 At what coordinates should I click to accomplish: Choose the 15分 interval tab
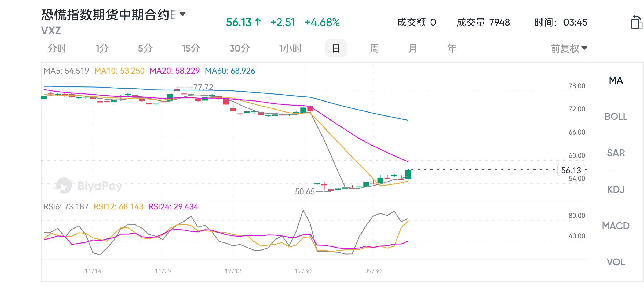pyautogui.click(x=191, y=49)
